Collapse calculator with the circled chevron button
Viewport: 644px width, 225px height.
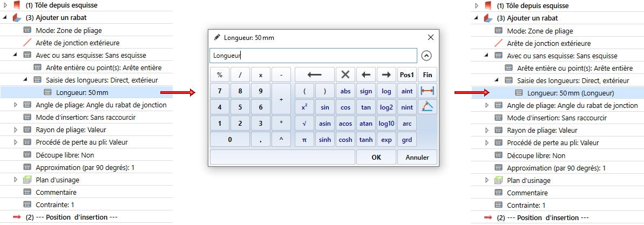pyautogui.click(x=427, y=56)
